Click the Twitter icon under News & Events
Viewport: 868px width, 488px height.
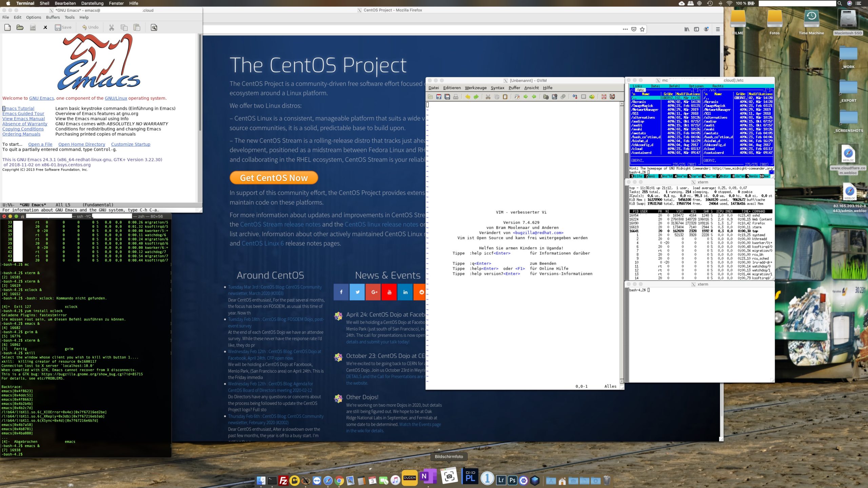(357, 292)
